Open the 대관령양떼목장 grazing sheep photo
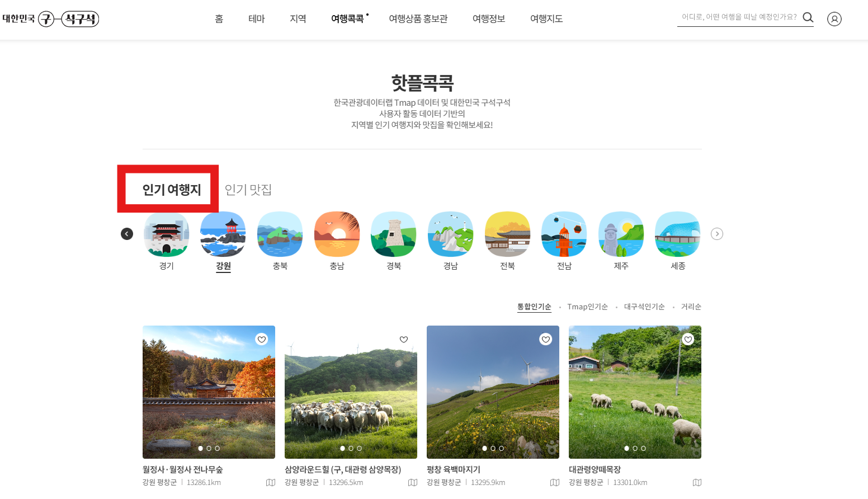 coord(635,392)
